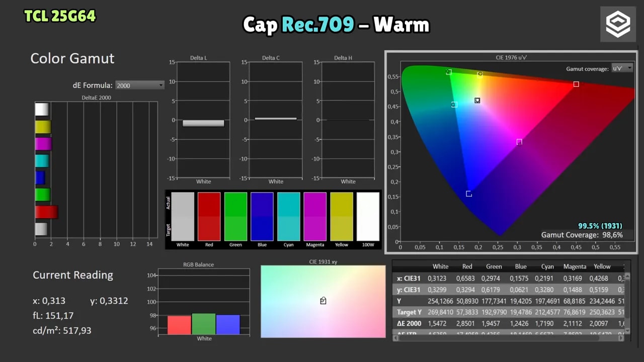Click the Color Gamut heading
The height and width of the screenshot is (362, 644).
point(72,58)
